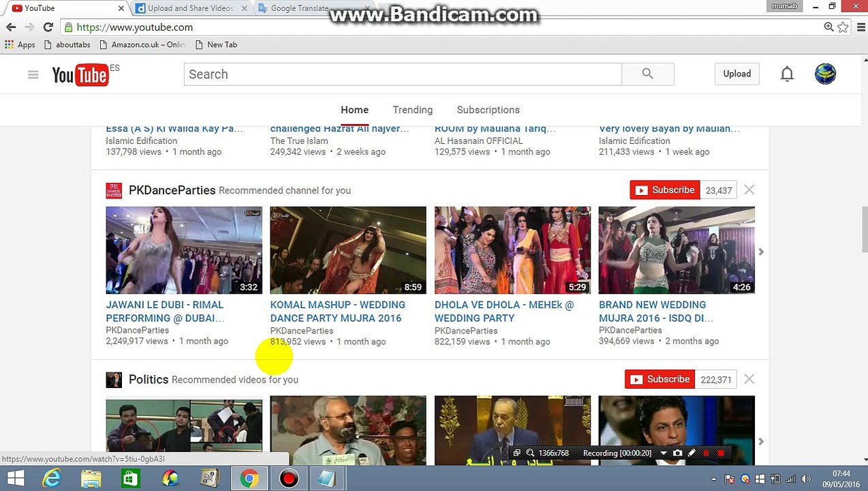Open the Amazon.co.uk bookmark
Viewport: 868px width, 491px height.
point(142,44)
